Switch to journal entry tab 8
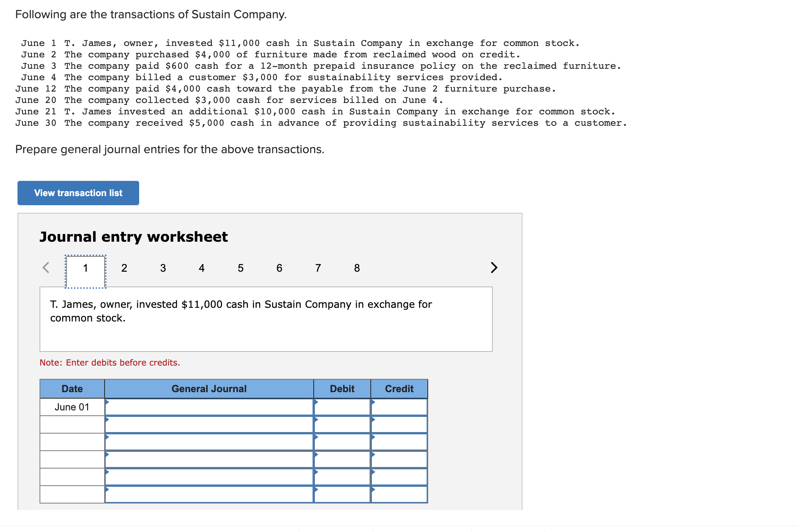This screenshot has width=797, height=532. [357, 268]
